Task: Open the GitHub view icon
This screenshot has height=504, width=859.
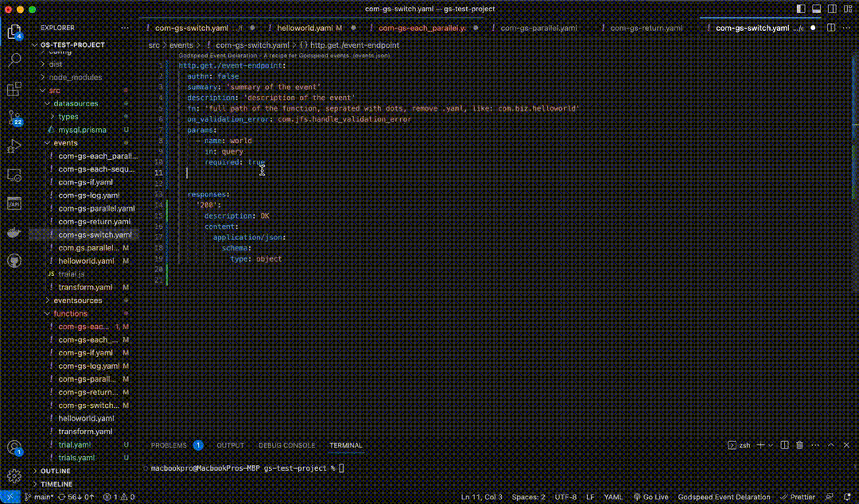Action: click(x=14, y=261)
